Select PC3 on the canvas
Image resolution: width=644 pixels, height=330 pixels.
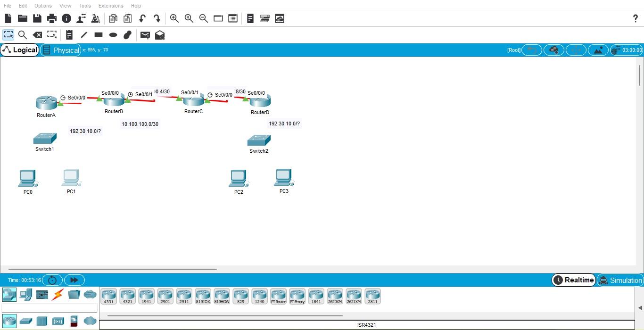click(284, 178)
